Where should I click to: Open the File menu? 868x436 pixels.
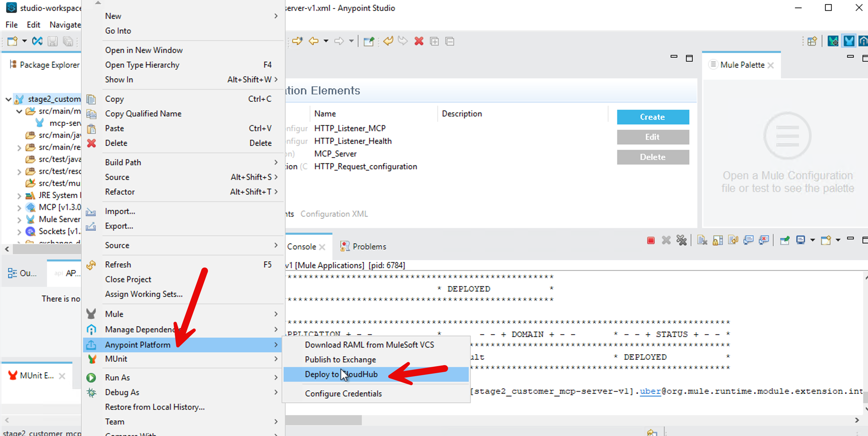(11, 25)
